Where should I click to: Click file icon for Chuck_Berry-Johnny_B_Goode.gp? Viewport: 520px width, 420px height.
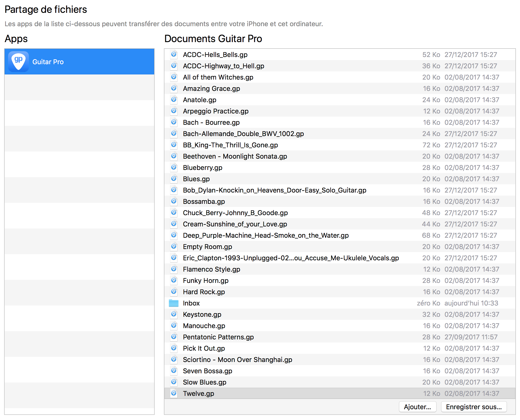(174, 213)
